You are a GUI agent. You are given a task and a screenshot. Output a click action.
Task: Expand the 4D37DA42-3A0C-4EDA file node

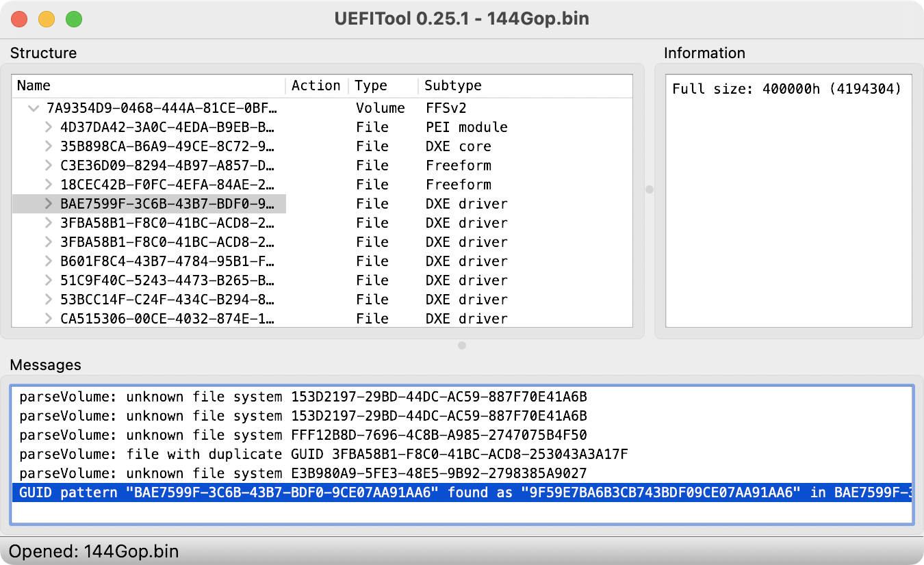coord(49,127)
